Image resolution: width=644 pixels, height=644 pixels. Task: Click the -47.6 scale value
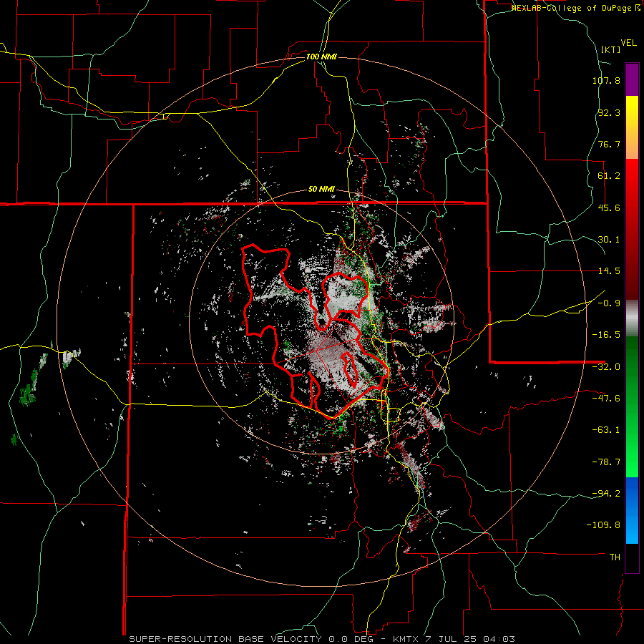pyautogui.click(x=606, y=399)
